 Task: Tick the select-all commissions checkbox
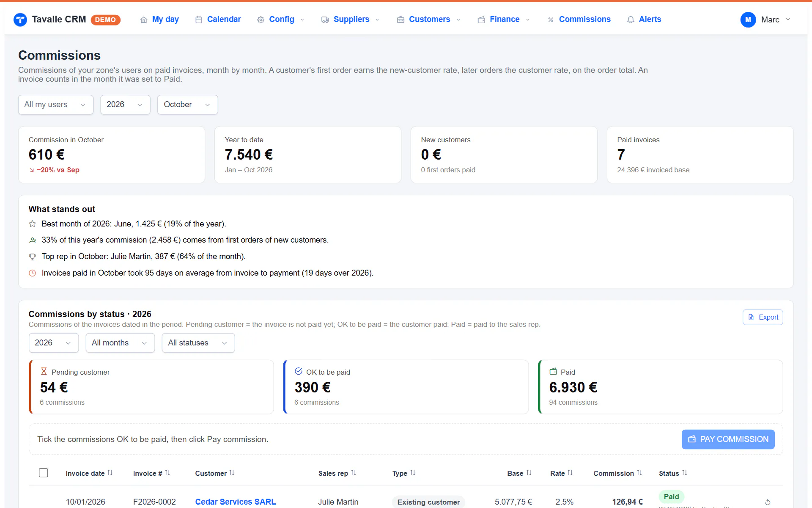click(43, 473)
